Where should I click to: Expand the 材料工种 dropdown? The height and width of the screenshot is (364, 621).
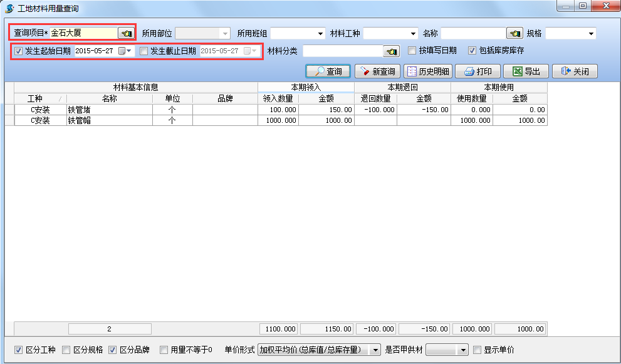(413, 33)
